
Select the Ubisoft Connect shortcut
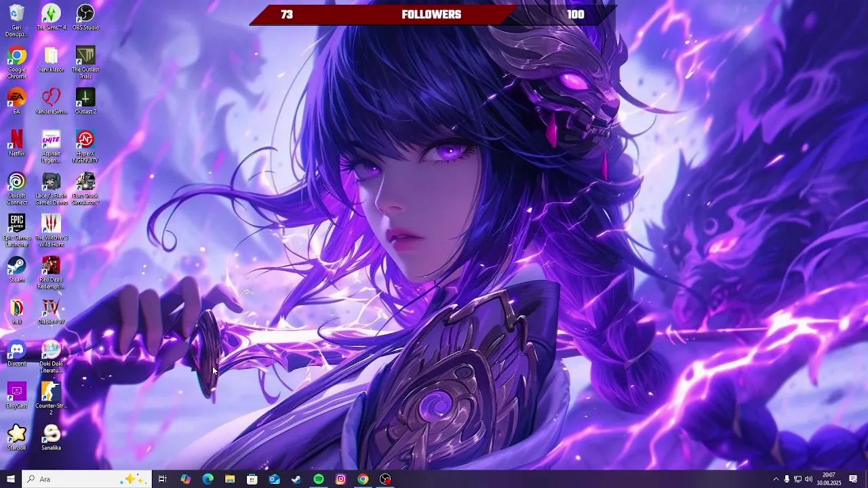point(17,188)
